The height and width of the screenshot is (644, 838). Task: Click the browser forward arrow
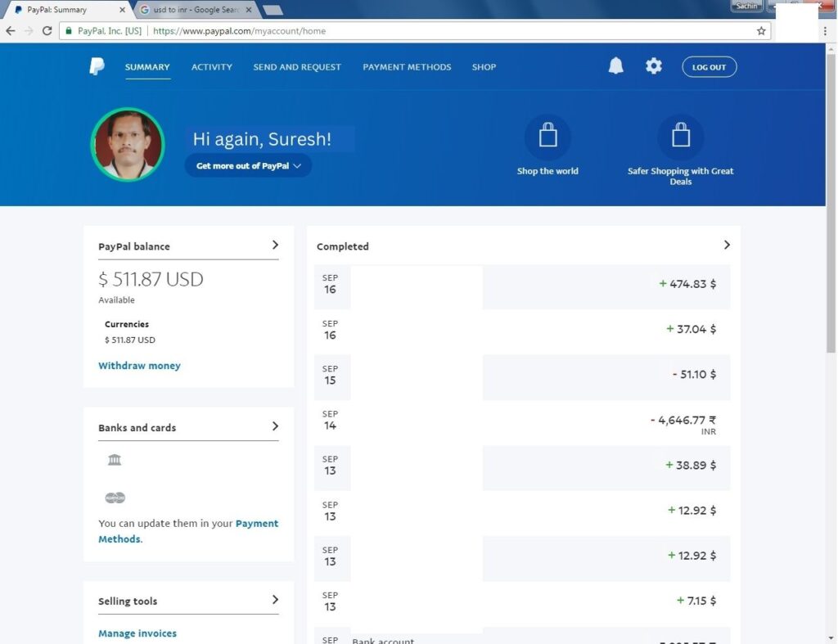(x=29, y=31)
